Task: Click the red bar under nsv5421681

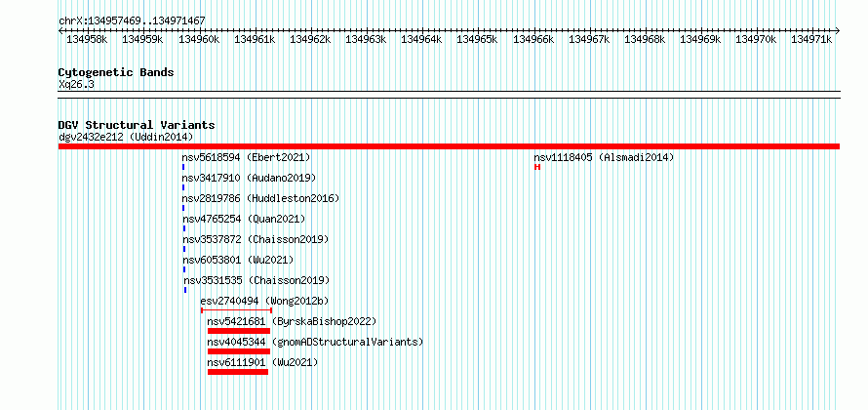Action: pyautogui.click(x=239, y=331)
